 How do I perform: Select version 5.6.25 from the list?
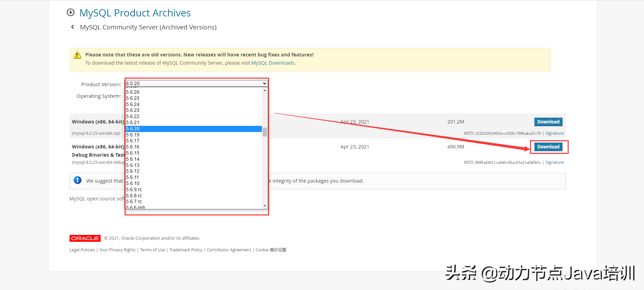(x=193, y=98)
